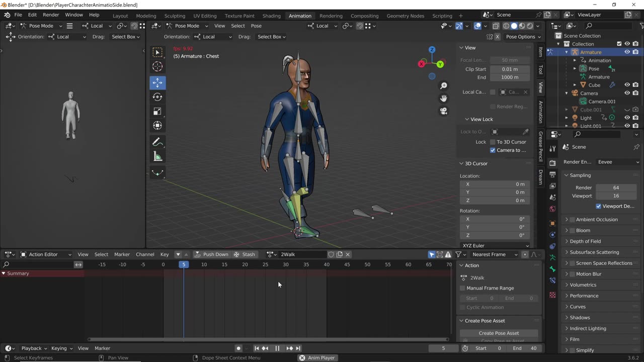This screenshot has width=644, height=362.
Task: Enable Lock To 3D Cursor checkbox
Action: (x=493, y=142)
